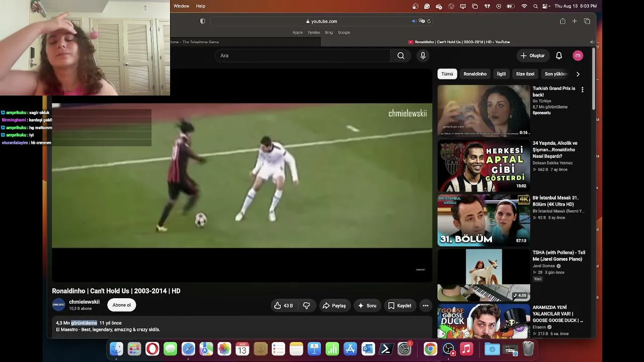Show Safari tab overview
The height and width of the screenshot is (362, 644).
[x=587, y=21]
